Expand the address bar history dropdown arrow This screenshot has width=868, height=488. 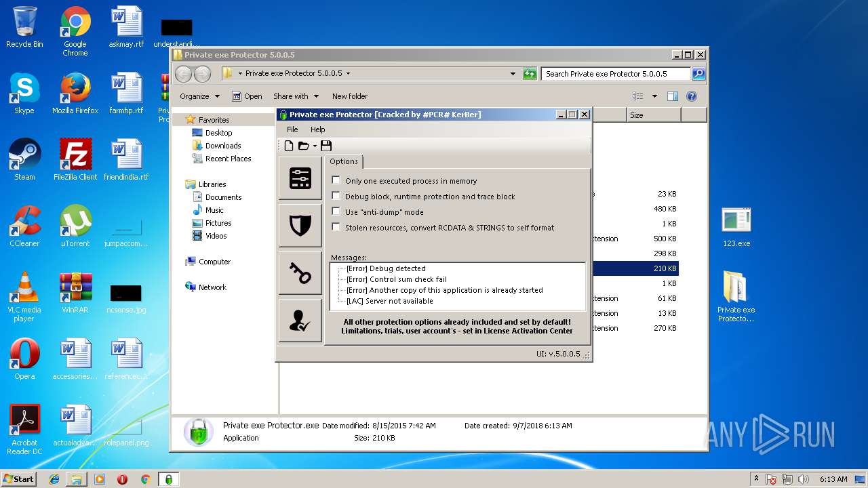click(513, 74)
